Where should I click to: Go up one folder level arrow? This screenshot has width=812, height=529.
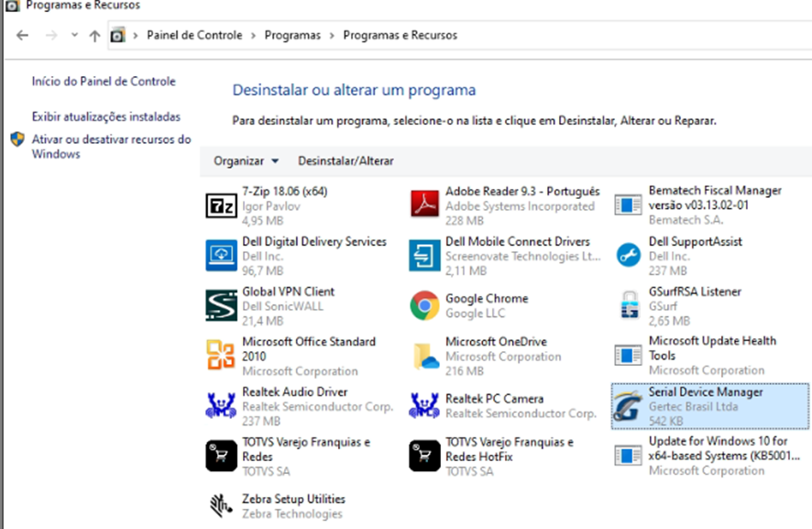pyautogui.click(x=94, y=36)
